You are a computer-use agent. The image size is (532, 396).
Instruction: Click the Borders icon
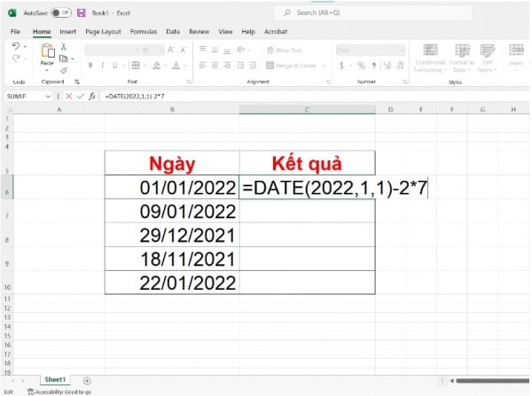pos(136,65)
